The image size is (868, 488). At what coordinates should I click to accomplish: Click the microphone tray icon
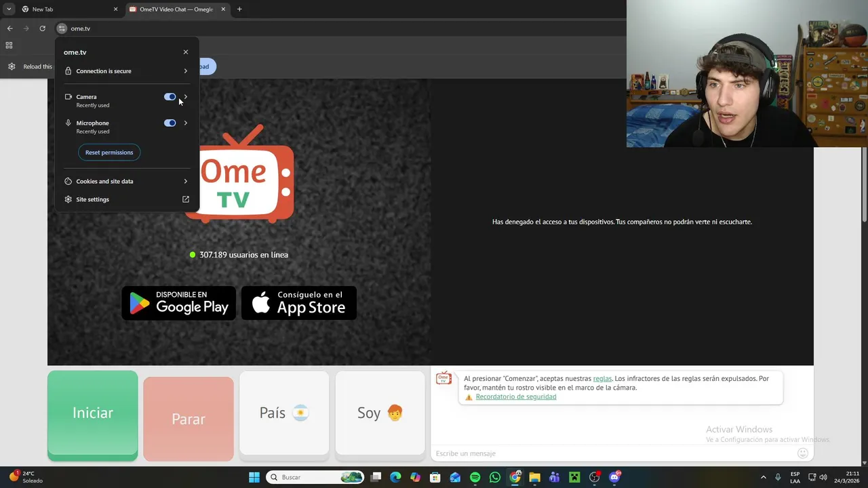(x=778, y=477)
